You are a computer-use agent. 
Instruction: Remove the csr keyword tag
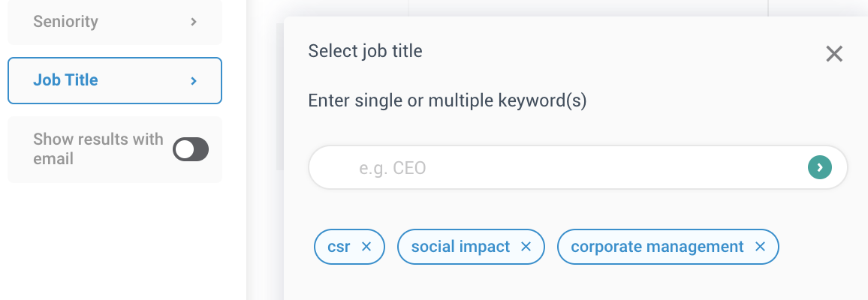366,247
